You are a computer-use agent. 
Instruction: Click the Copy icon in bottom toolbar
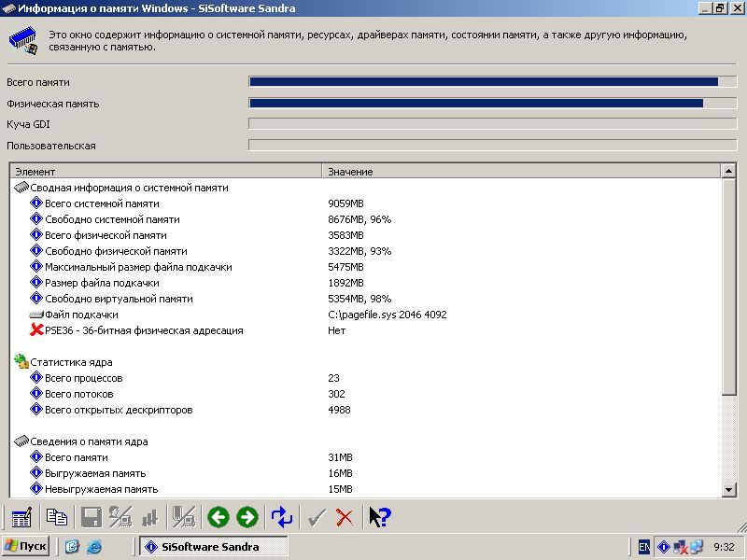(x=56, y=517)
